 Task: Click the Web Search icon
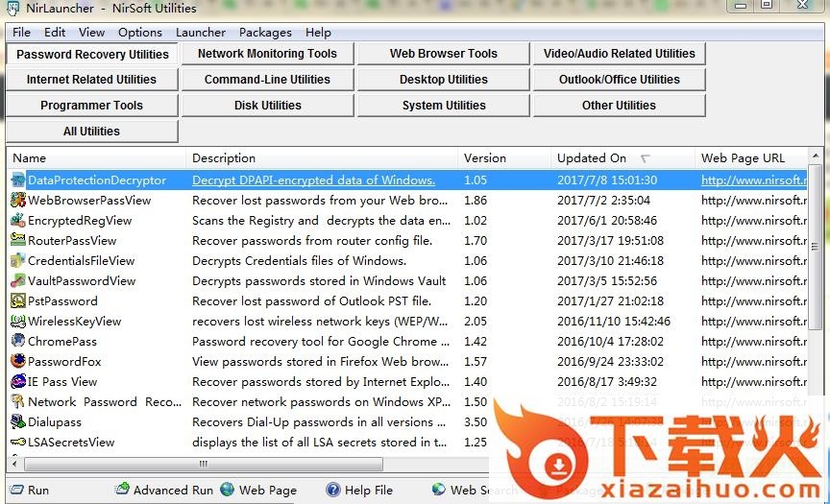click(439, 490)
